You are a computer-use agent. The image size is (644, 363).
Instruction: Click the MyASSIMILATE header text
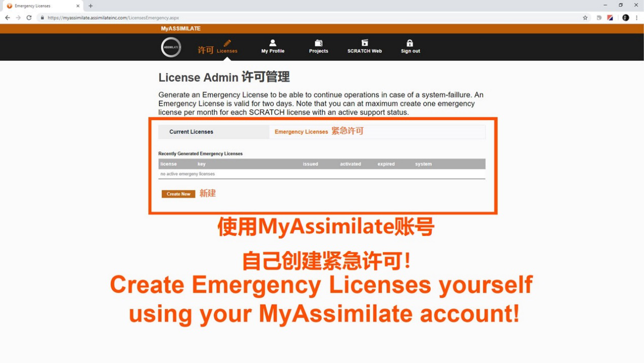tap(181, 28)
